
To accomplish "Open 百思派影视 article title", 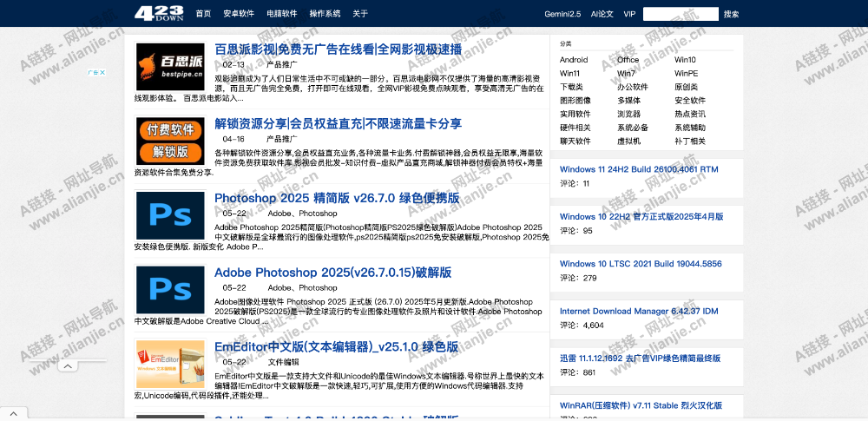I will point(338,49).
